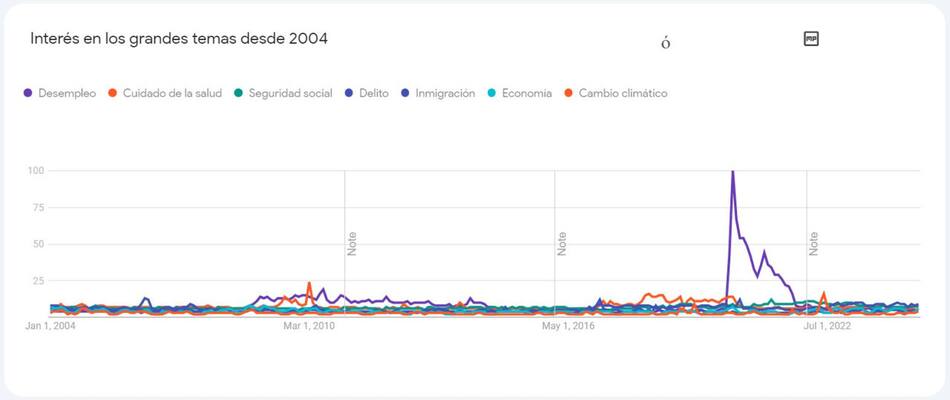The image size is (950, 400).
Task: Click the Economía legend label
Action: pos(527,94)
